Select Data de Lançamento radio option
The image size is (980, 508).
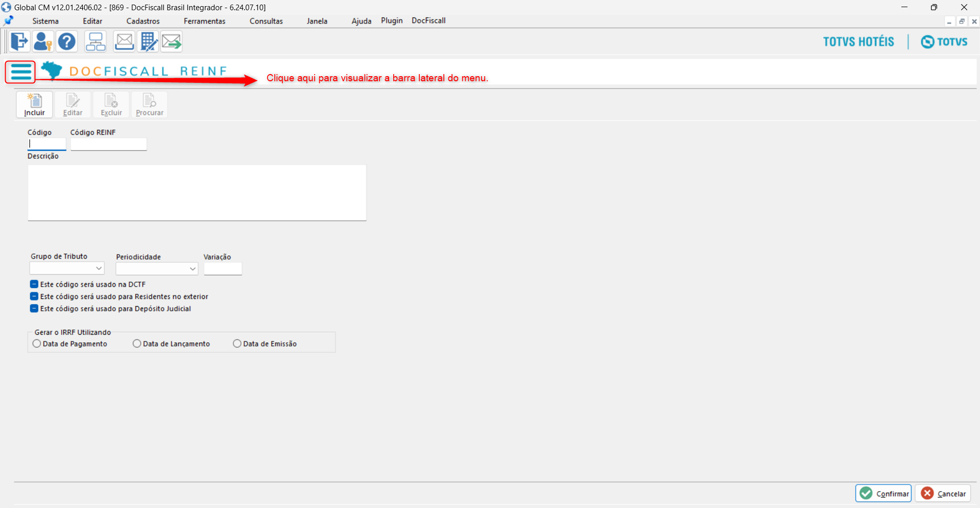[x=137, y=344]
